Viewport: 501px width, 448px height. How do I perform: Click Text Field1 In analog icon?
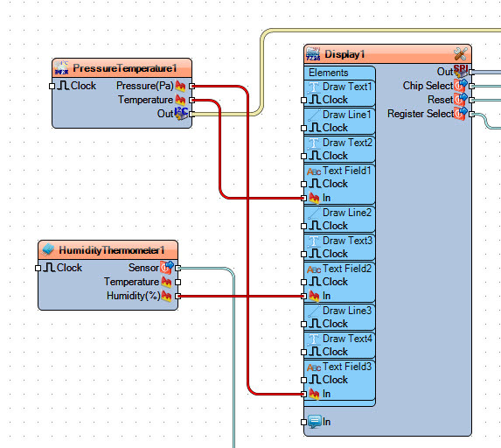314,199
